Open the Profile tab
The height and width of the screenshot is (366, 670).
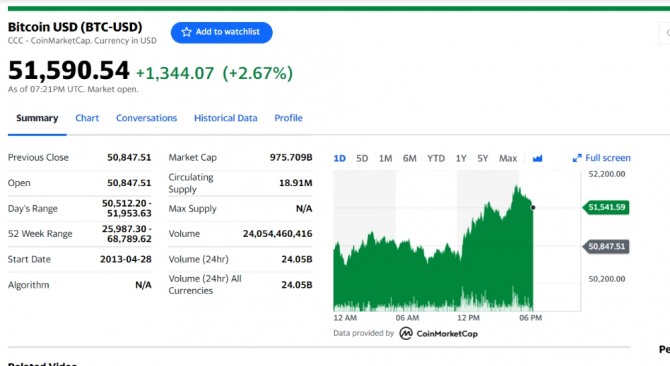288,118
